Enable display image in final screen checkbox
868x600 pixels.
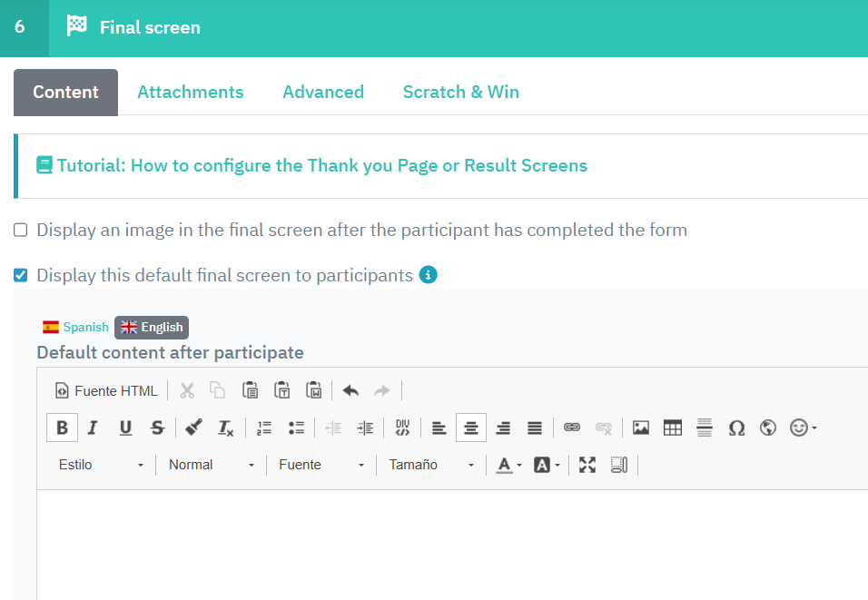pyautogui.click(x=21, y=231)
